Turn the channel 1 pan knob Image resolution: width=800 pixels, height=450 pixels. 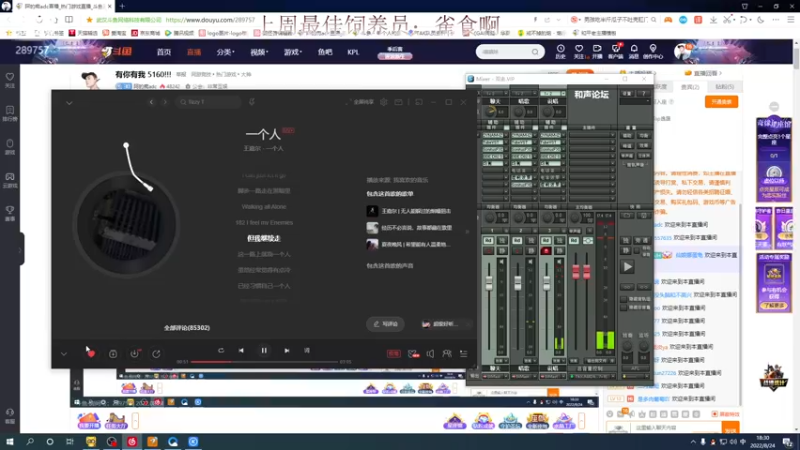tap(490, 111)
